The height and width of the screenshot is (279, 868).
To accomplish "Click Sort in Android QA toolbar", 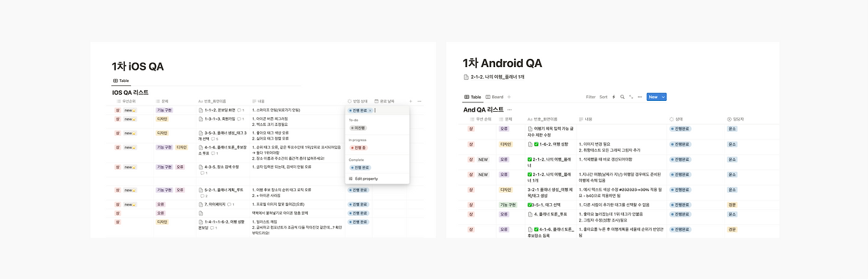I will click(604, 97).
